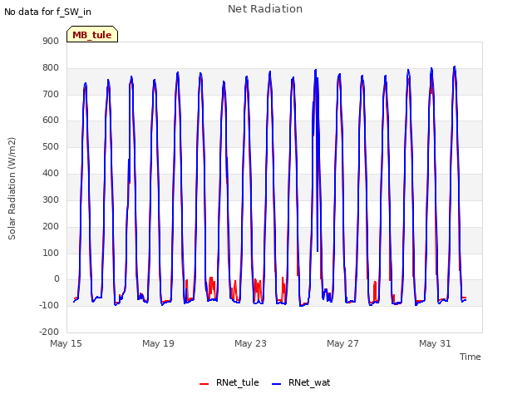Click the May 19 x-axis tick label
Screen dimensions: 532x399
158,343
